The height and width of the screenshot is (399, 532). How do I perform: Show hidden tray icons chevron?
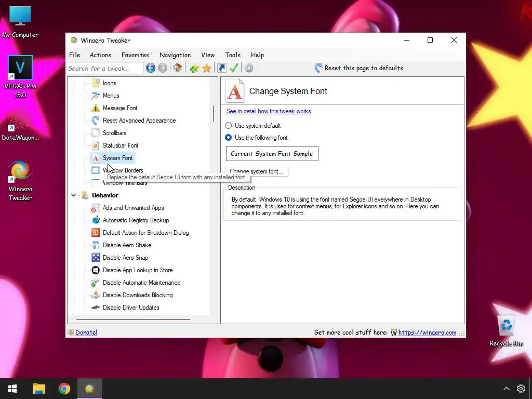(506, 389)
